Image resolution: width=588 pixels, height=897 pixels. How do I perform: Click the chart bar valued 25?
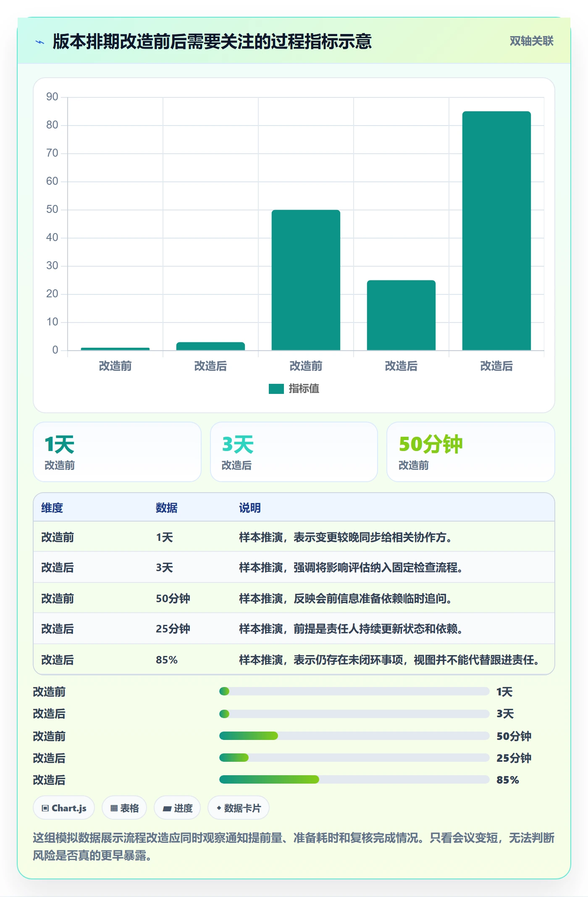(401, 315)
